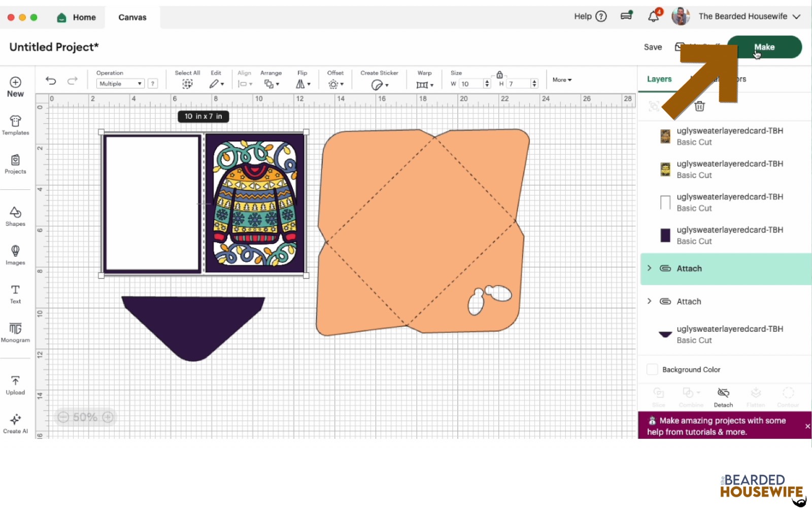The image size is (812, 516).
Task: Open notifications bell
Action: click(654, 17)
